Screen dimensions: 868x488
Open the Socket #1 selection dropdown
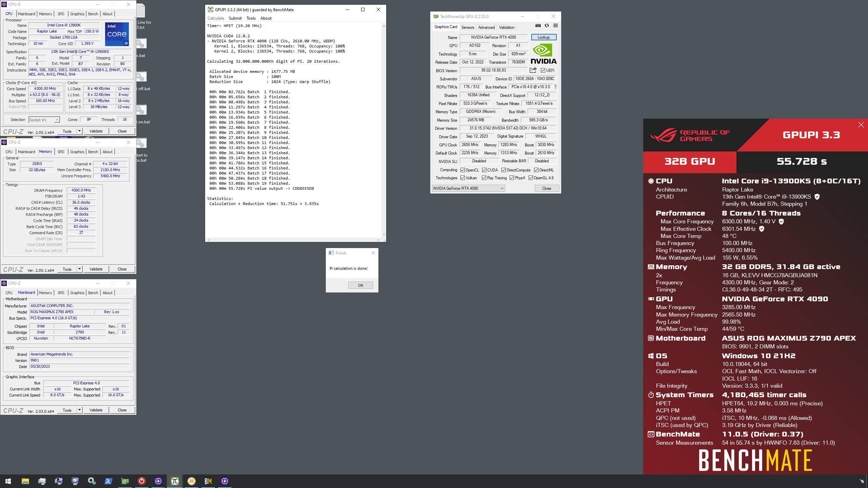[44, 120]
